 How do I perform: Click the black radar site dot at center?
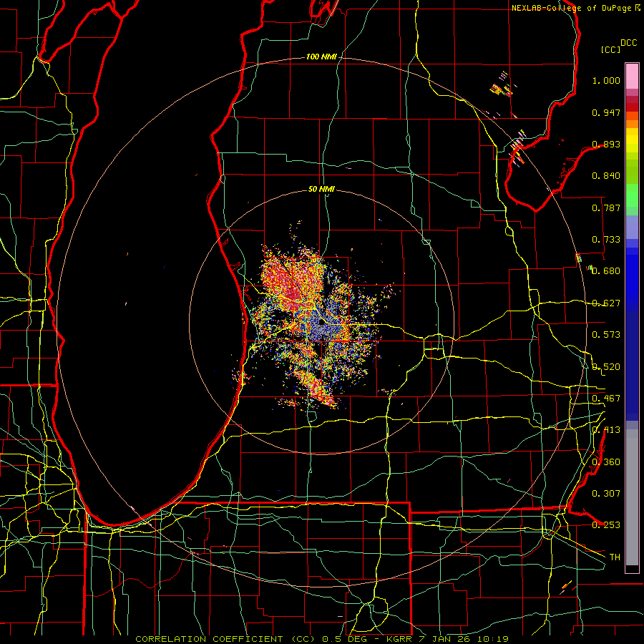click(x=321, y=323)
